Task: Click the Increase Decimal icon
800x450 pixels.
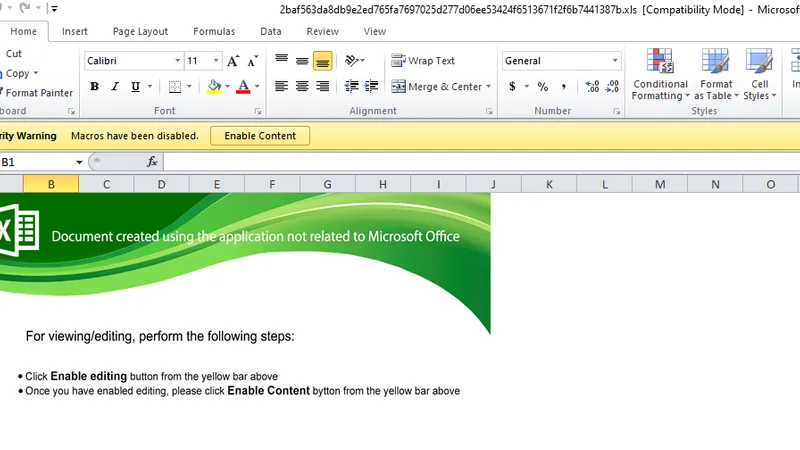Action: [592, 86]
